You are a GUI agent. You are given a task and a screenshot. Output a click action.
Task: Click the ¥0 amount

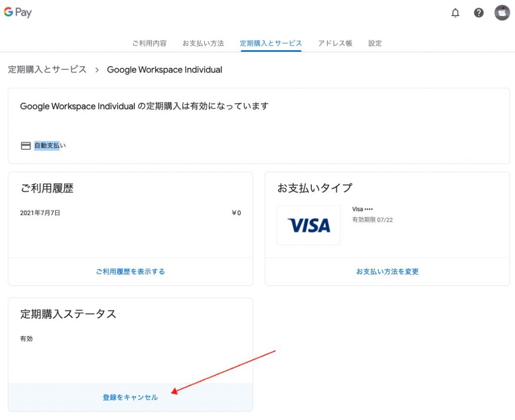236,213
